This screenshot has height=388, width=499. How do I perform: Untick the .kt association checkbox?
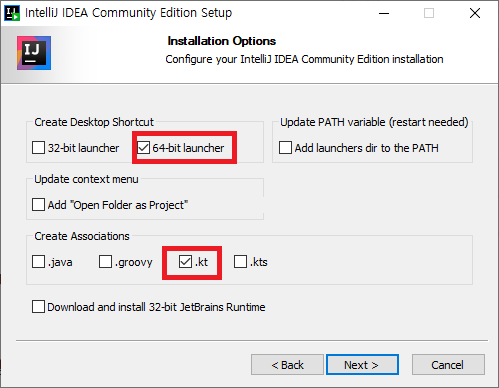point(185,262)
